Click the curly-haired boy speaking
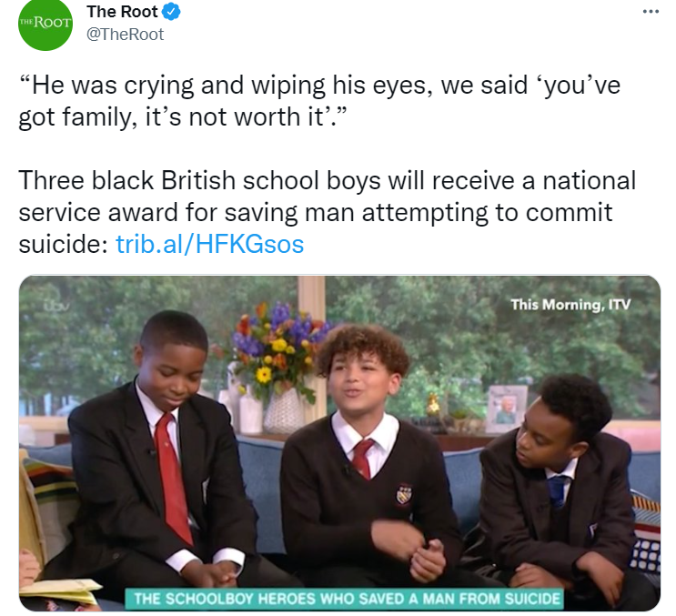Screen dimensions: 676x616 tap(367, 457)
